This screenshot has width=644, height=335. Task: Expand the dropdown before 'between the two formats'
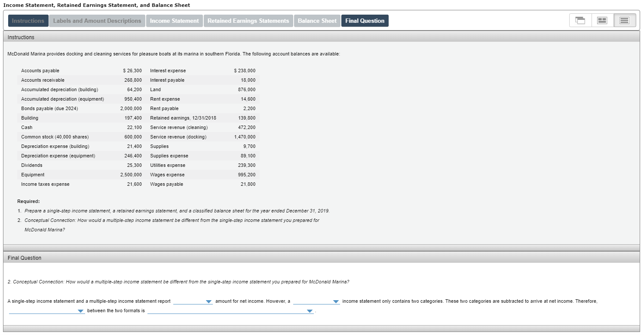click(x=47, y=310)
